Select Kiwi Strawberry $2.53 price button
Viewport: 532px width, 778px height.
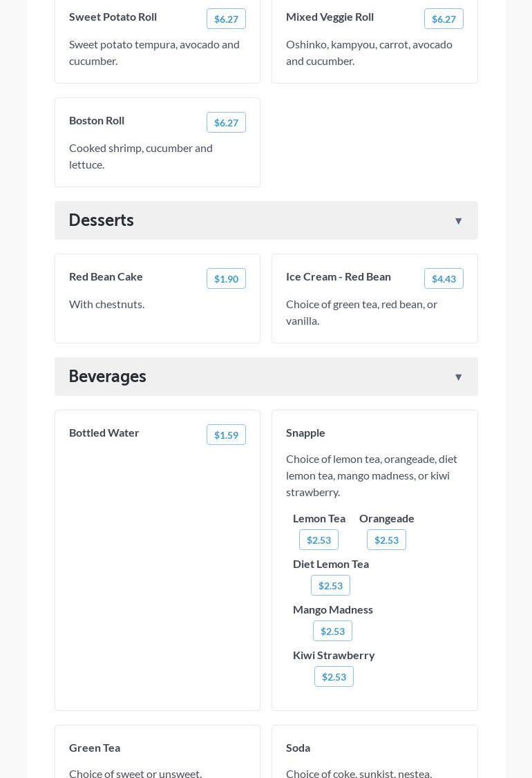pos(334,677)
